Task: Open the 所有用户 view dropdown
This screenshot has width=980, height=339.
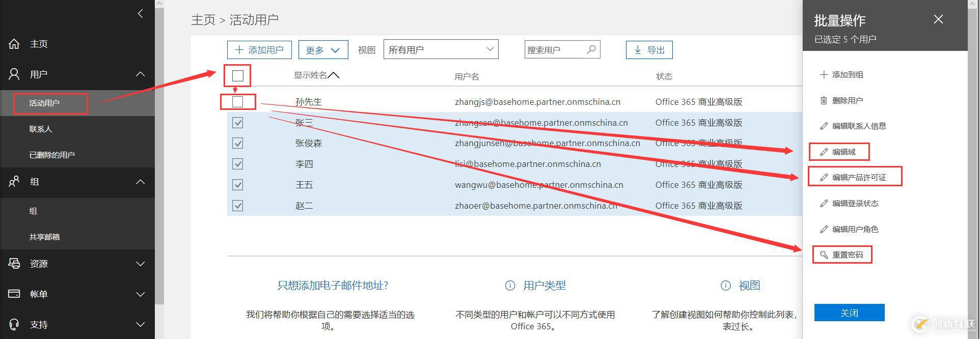Action: (441, 49)
